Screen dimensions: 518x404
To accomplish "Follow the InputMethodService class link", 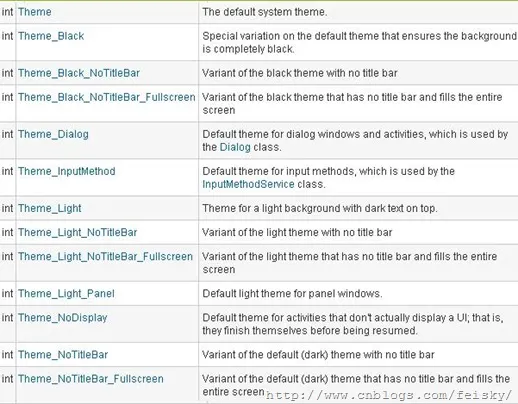I will coord(248,184).
